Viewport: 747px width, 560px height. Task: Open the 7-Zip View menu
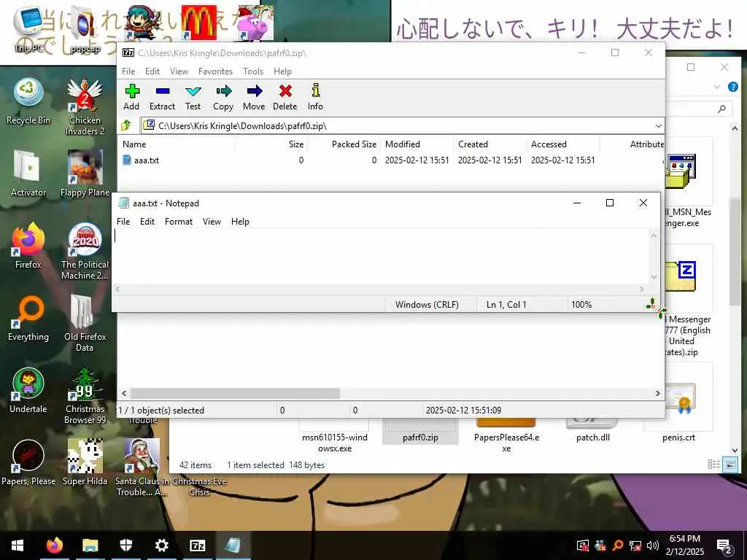[179, 71]
